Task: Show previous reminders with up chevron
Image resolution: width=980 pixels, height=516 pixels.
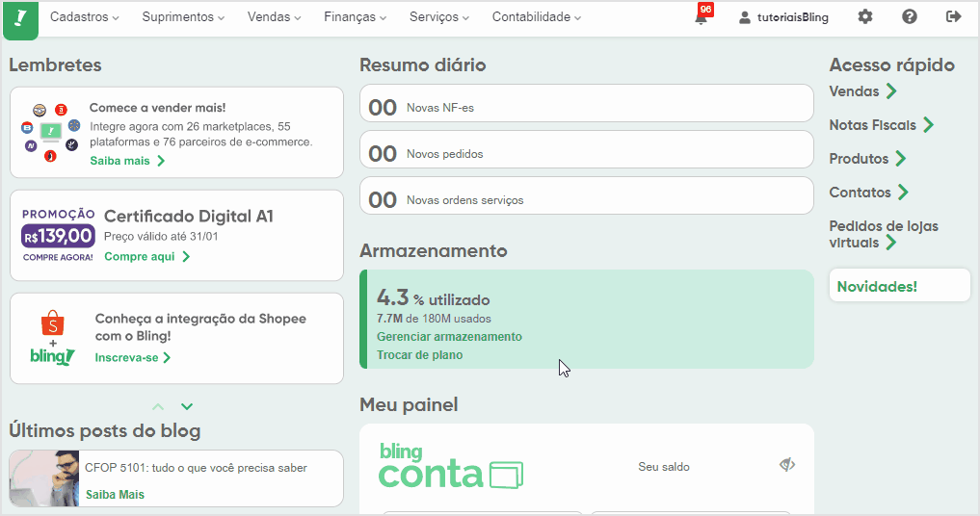Action: [158, 406]
